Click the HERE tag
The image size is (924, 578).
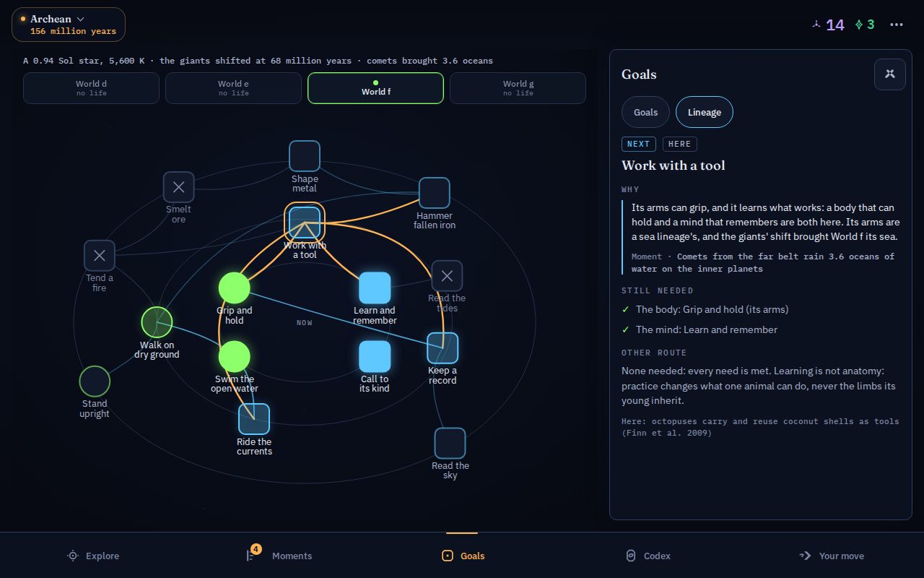[x=680, y=144]
